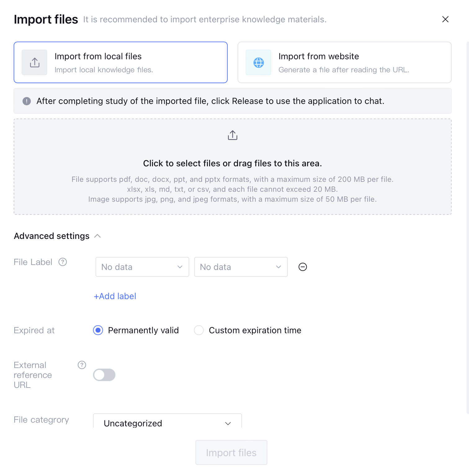Remove the label row with minus icon

(x=302, y=267)
